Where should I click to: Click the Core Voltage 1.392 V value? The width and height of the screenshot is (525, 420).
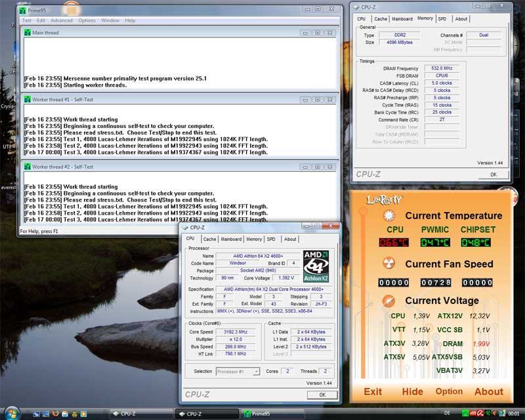click(x=286, y=278)
